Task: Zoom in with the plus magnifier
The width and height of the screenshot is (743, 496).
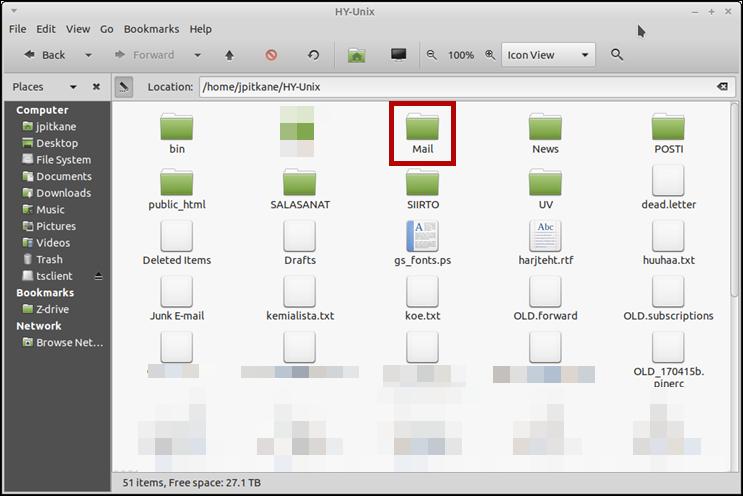Action: pos(490,55)
